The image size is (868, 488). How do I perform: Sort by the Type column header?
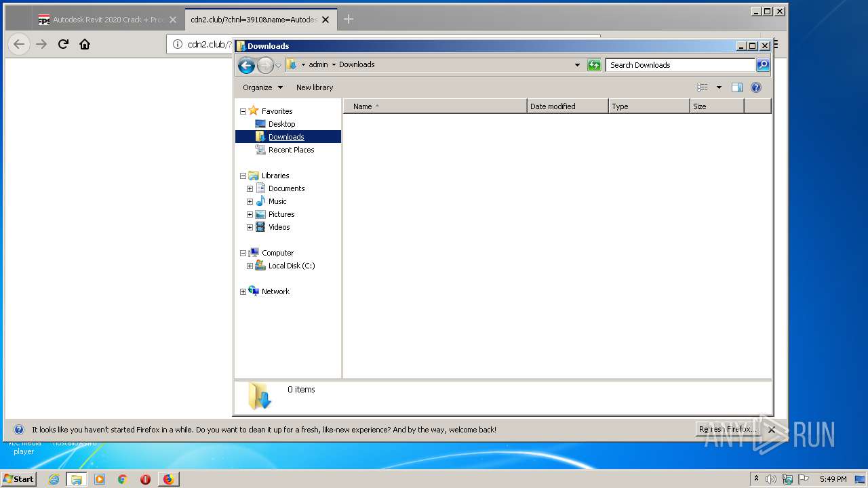tap(649, 106)
